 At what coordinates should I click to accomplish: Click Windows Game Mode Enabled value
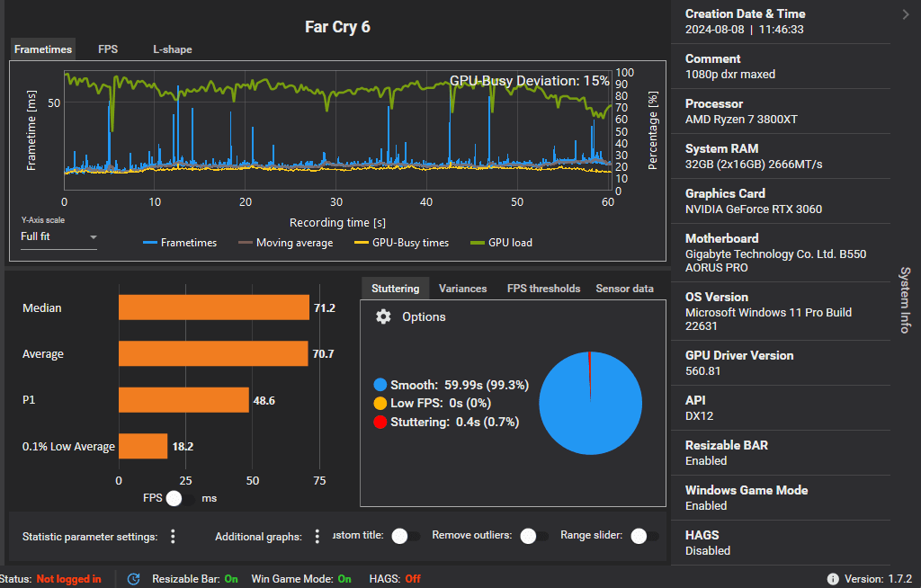tap(706, 506)
